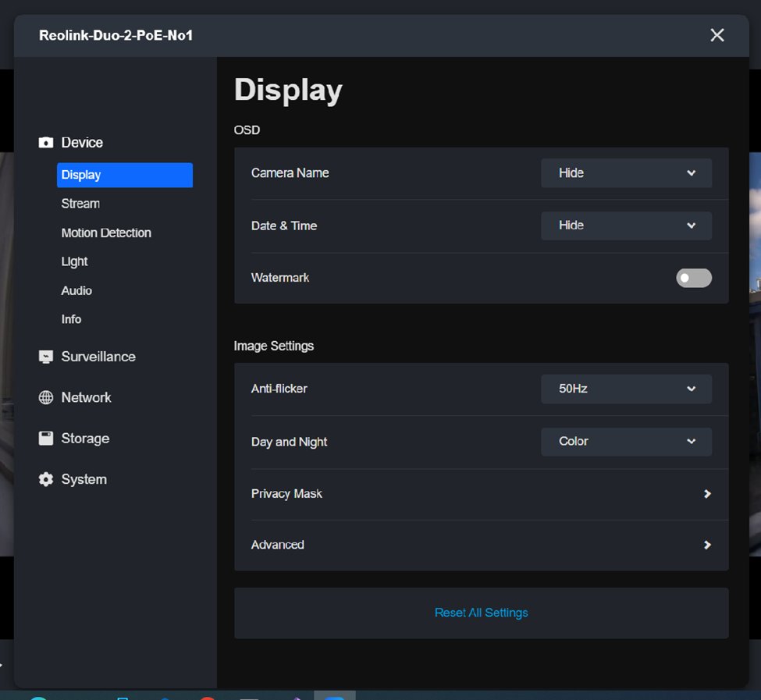Click the Image Settings section heading

(x=274, y=346)
